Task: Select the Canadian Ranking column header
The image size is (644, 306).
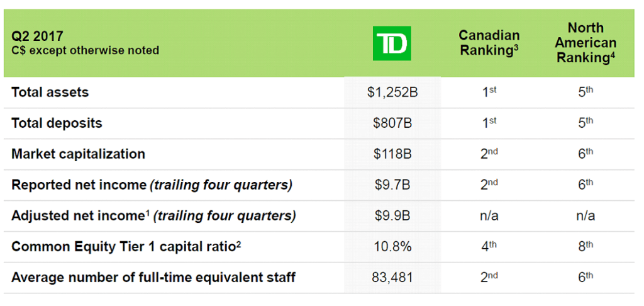Action: 489,43
